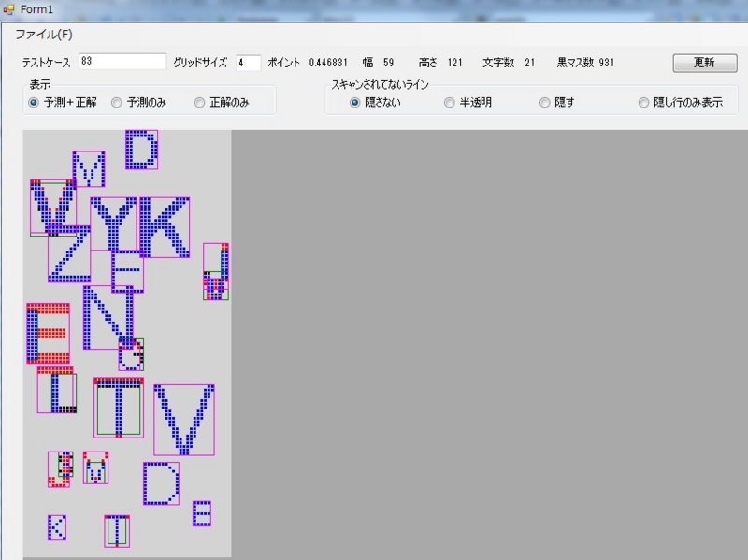Image resolution: width=748 pixels, height=560 pixels.
Task: Click the テストケース label
Action: [x=46, y=63]
